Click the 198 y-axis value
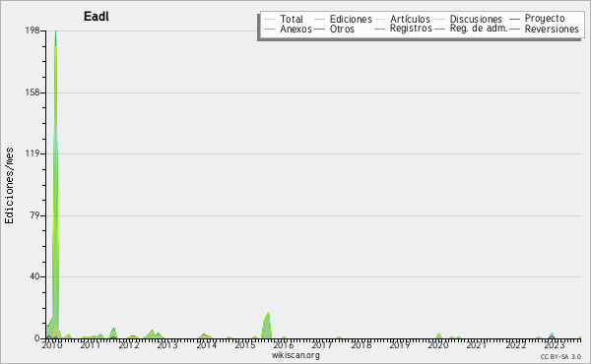This screenshot has height=364, width=591. (x=33, y=30)
